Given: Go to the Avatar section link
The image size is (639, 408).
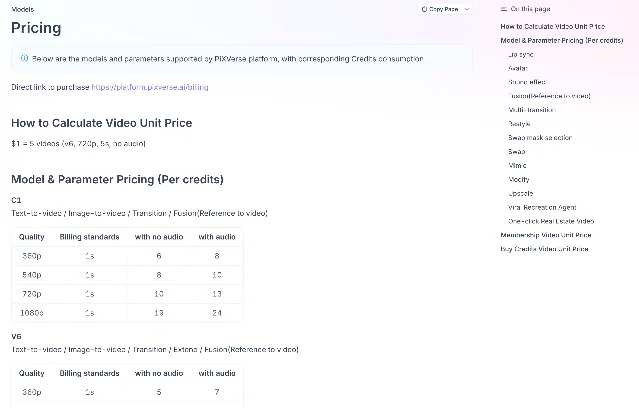Looking at the screenshot, I should tap(518, 68).
